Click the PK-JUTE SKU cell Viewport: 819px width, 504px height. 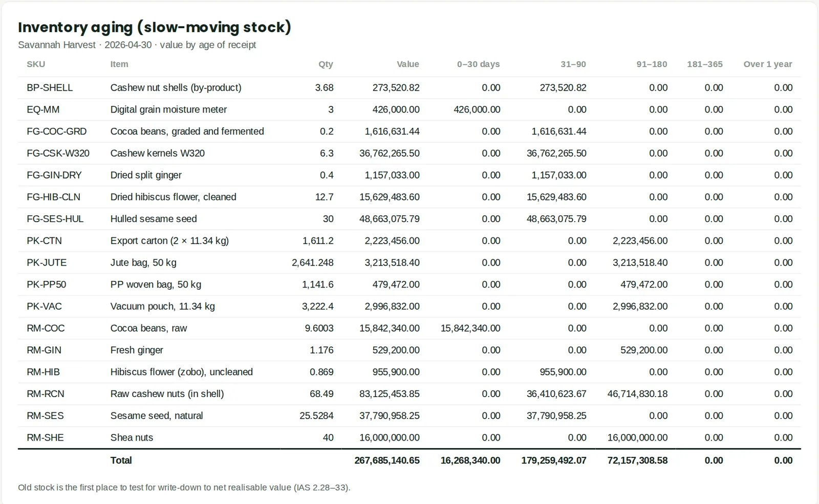47,263
